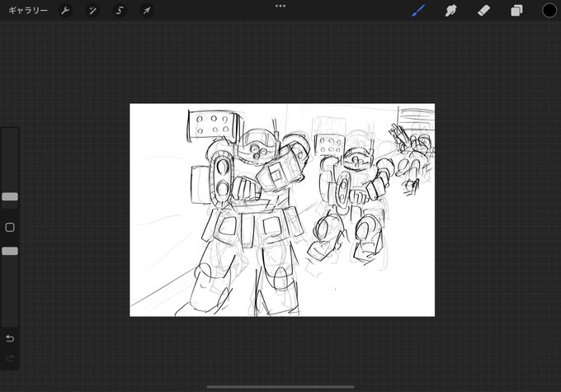Click the brush opacity slider handle
The width and height of the screenshot is (561, 392).
coord(10,251)
